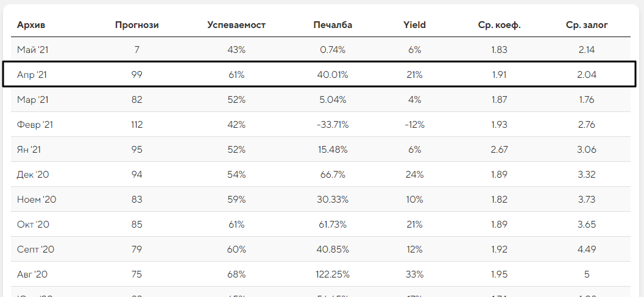The width and height of the screenshot is (644, 297).
Task: Click the Ср. залог column header
Action: tap(587, 25)
